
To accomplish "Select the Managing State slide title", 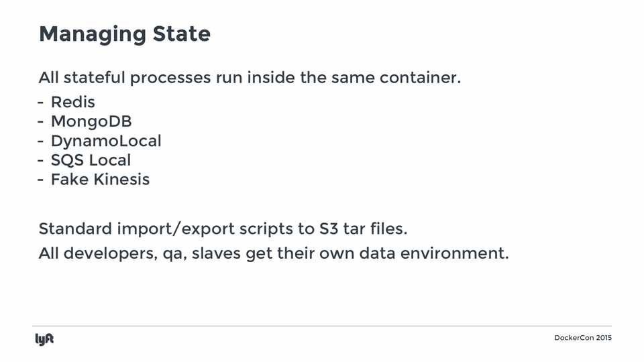I will [125, 34].
